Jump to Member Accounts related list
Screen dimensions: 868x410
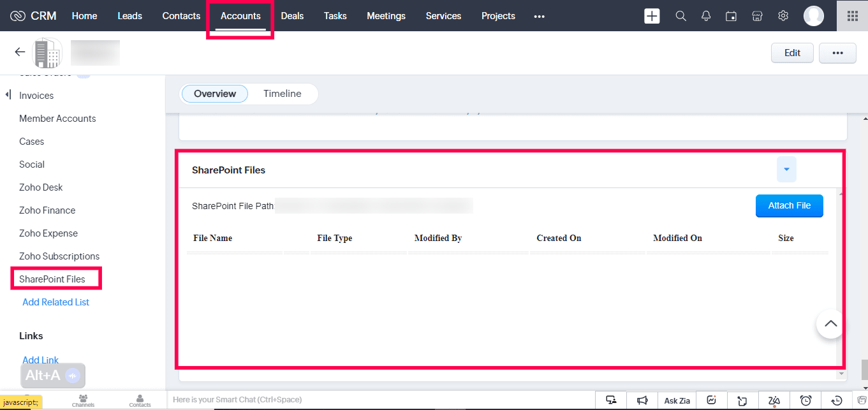[x=57, y=119]
